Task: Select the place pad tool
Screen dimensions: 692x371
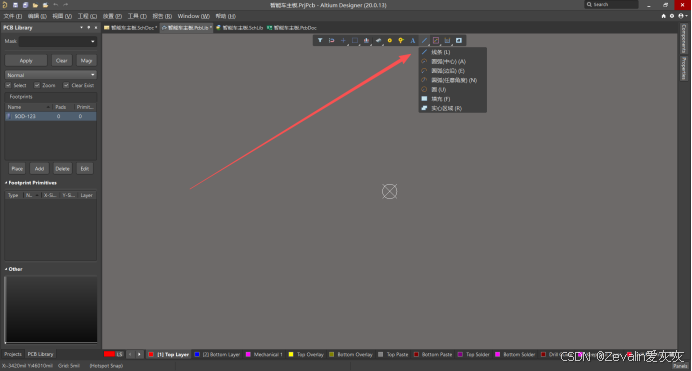Action: tap(390, 41)
